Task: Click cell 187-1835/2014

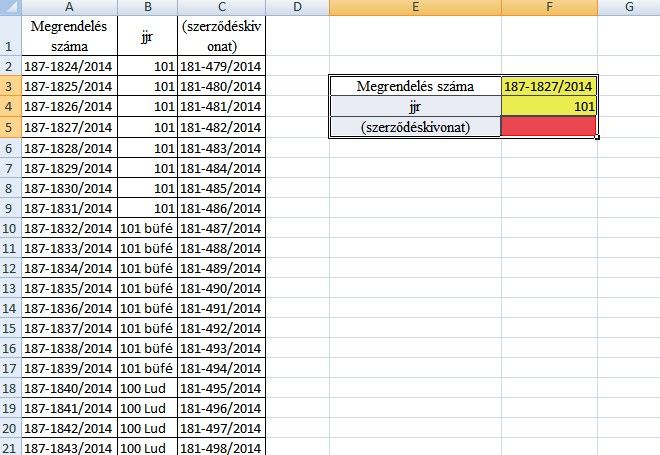Action: point(69,288)
